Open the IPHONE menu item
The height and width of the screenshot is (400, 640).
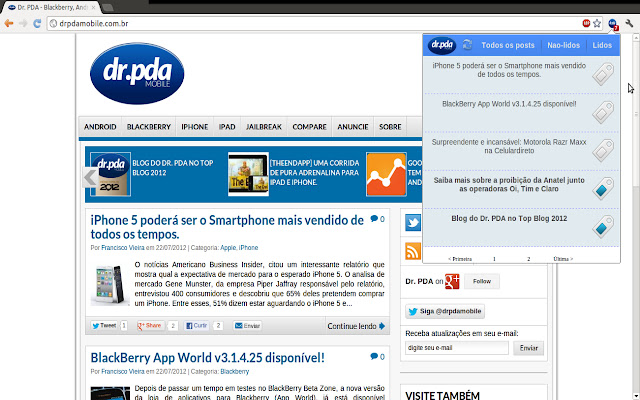click(195, 127)
